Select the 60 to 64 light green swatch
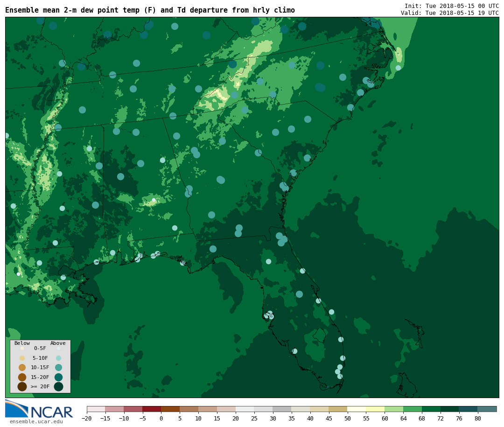Screen dimensions: 504x427 (x=394, y=409)
